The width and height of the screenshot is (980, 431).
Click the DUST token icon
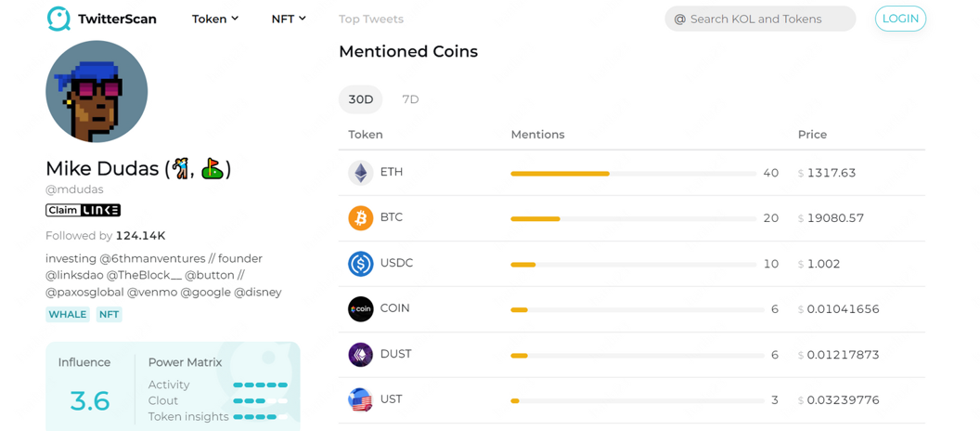[x=360, y=355]
